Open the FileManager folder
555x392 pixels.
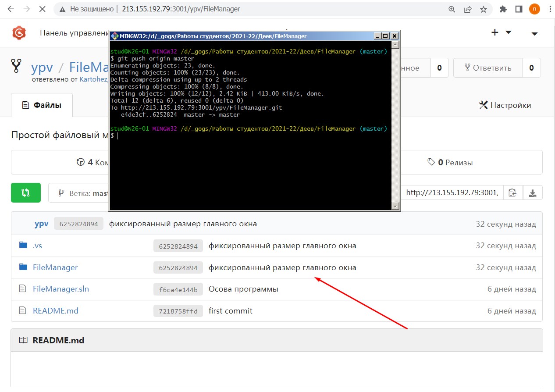(x=55, y=267)
